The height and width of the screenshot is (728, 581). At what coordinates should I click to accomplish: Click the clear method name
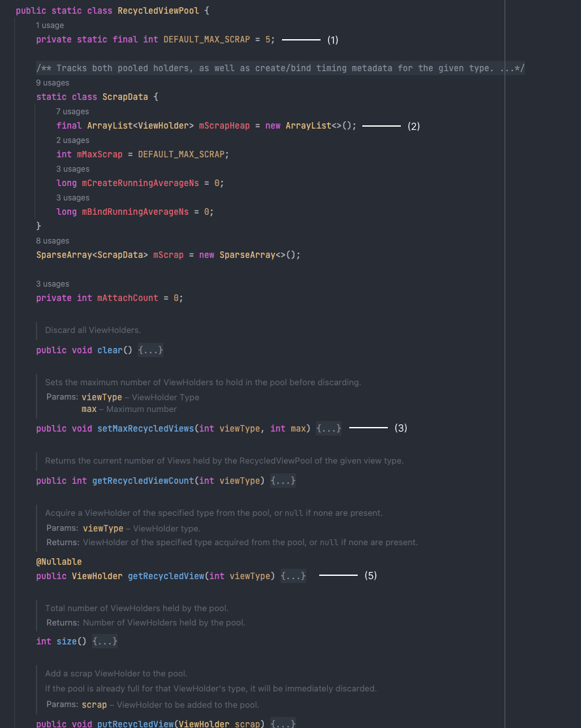point(110,350)
